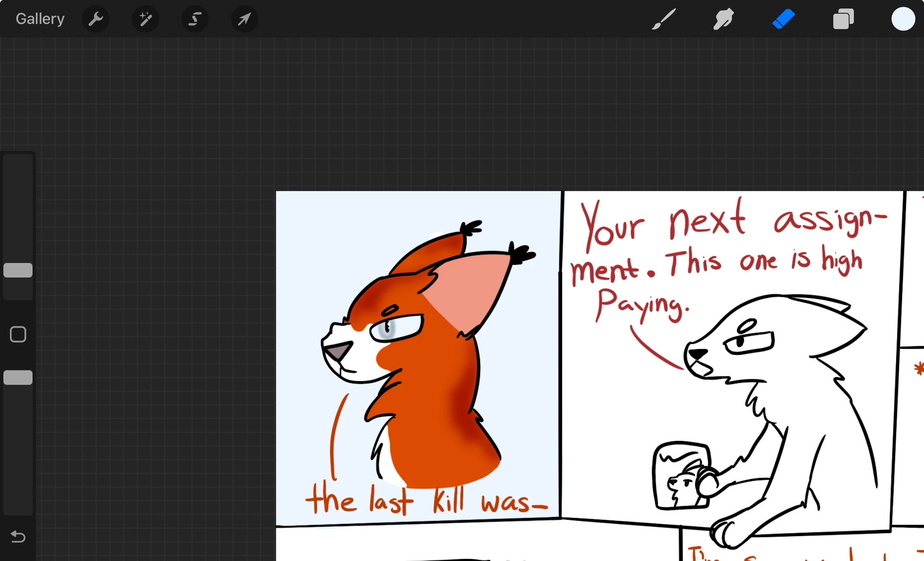Select the Adjustments magic wand tool
Screen dimensions: 924x561
pos(145,18)
